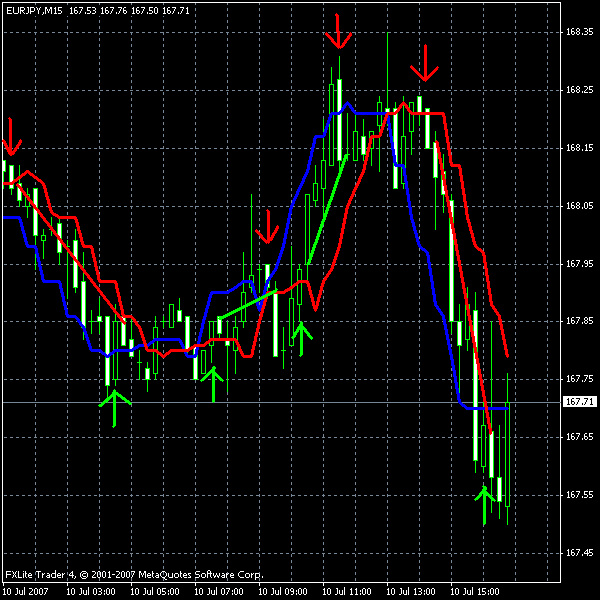Select the 167.85 price level label
600x600 pixels.
tap(579, 321)
